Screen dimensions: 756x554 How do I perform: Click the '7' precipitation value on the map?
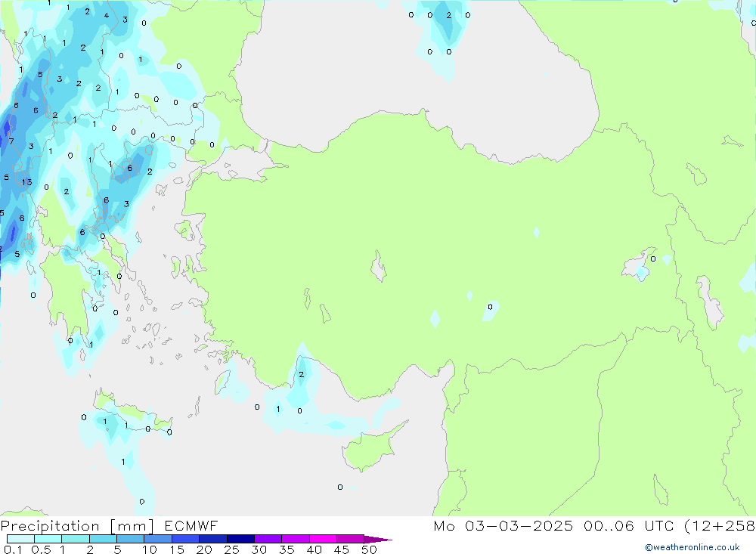[x=11, y=141]
